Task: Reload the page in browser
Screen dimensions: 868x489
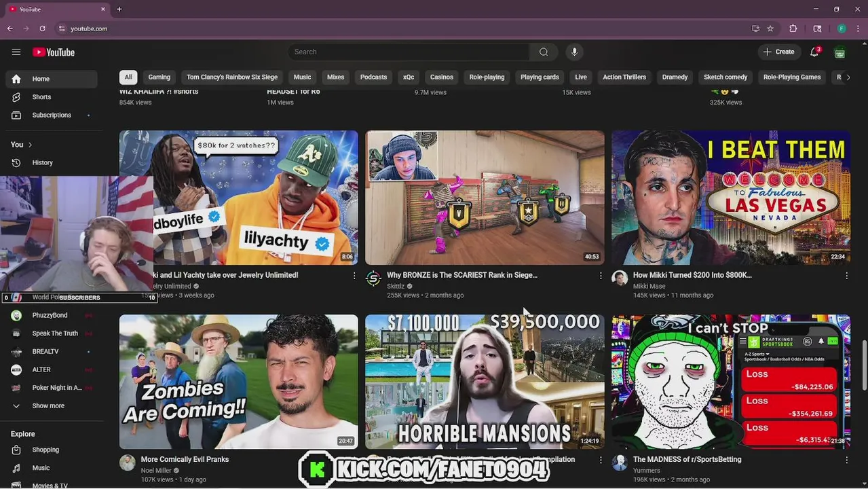Action: 42,29
